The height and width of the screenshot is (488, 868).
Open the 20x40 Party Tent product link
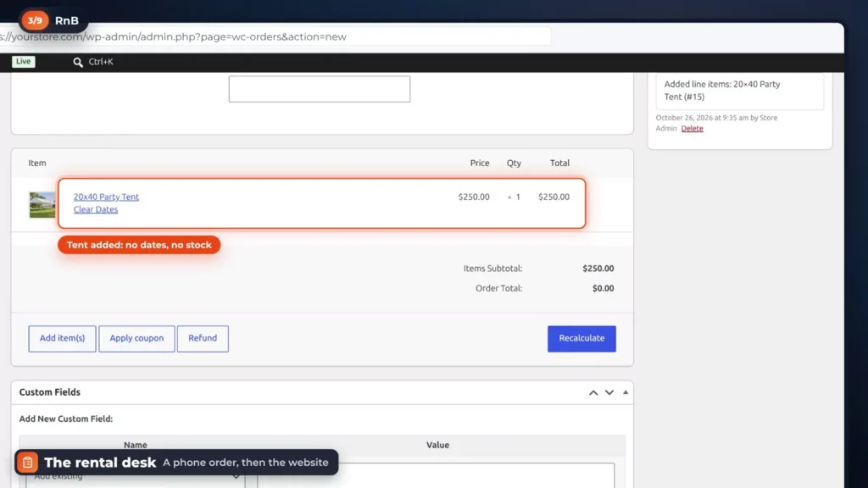pyautogui.click(x=106, y=197)
